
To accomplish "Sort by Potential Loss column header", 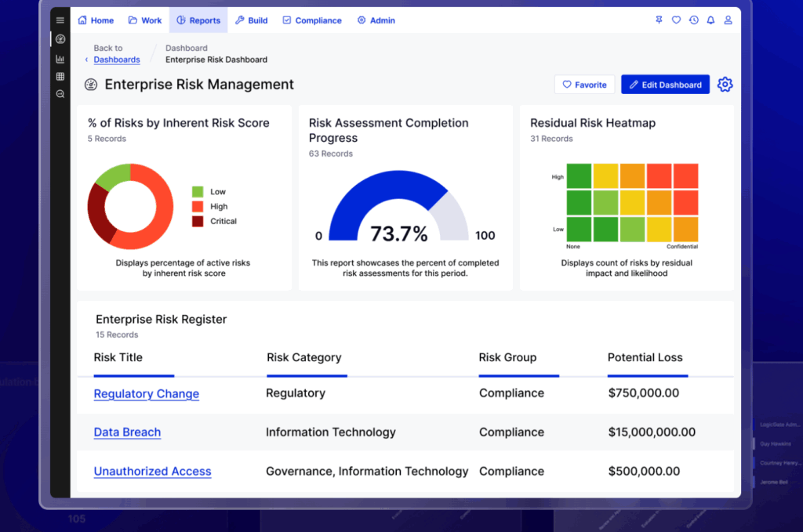I will coord(645,357).
